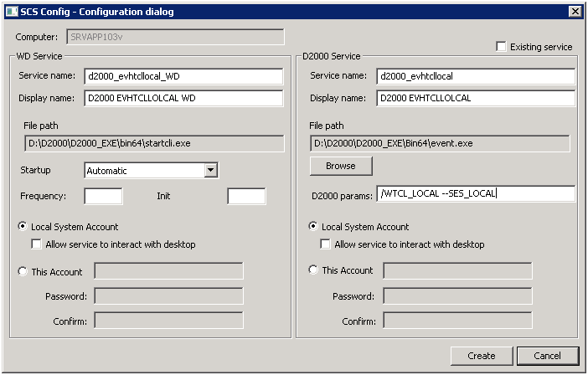
Task: Click the Cancel button
Action: (x=548, y=356)
